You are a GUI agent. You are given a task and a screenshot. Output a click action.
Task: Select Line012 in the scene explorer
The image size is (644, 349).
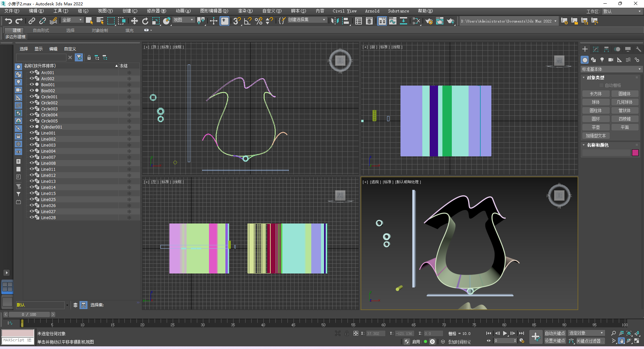[48, 175]
